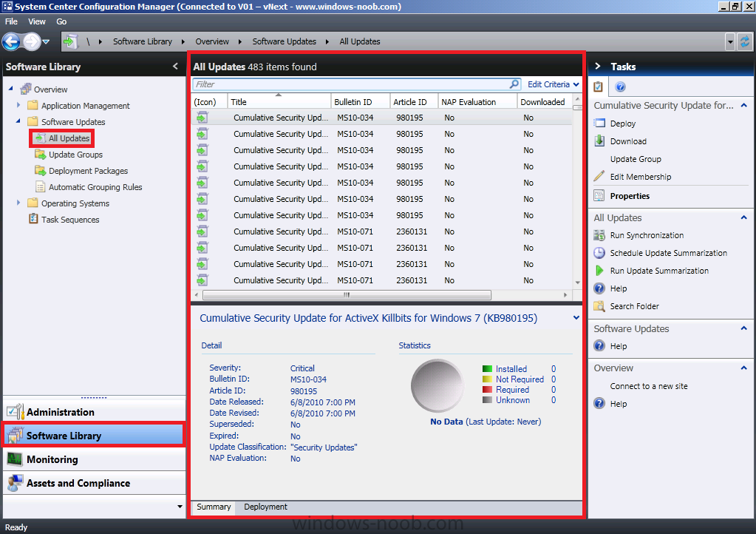This screenshot has height=534, width=756.
Task: Refresh the view with the refresh icon
Action: click(745, 41)
